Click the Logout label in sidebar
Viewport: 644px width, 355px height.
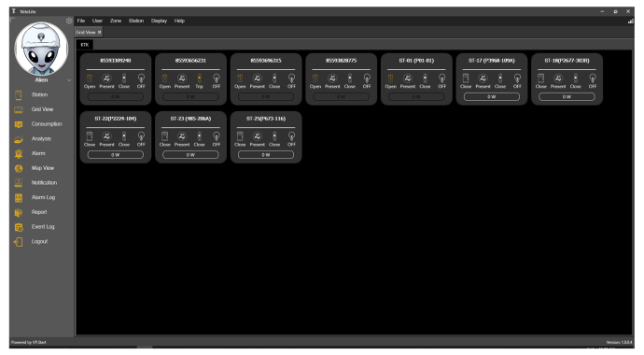39,242
